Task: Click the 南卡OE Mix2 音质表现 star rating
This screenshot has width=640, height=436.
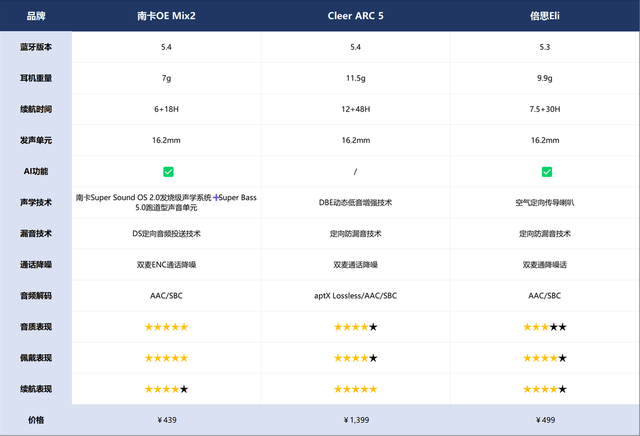Action: click(x=166, y=327)
